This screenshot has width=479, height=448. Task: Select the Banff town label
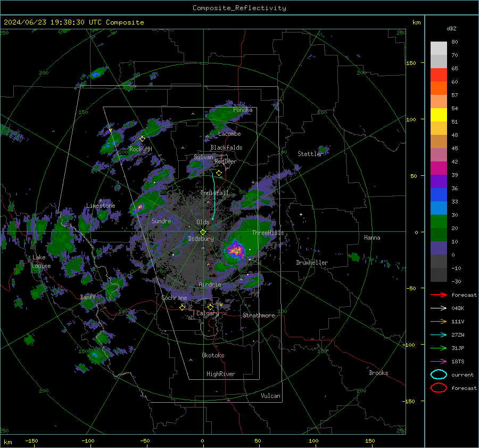[88, 297]
